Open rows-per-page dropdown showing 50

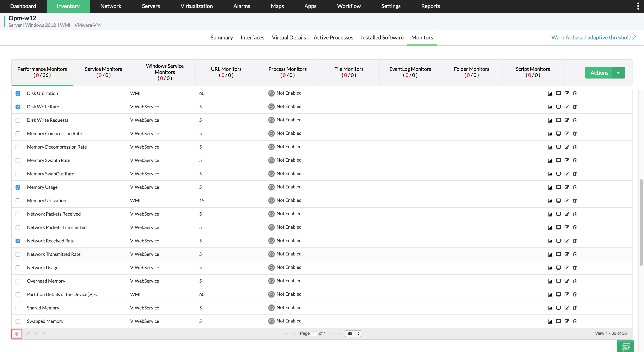coord(353,334)
